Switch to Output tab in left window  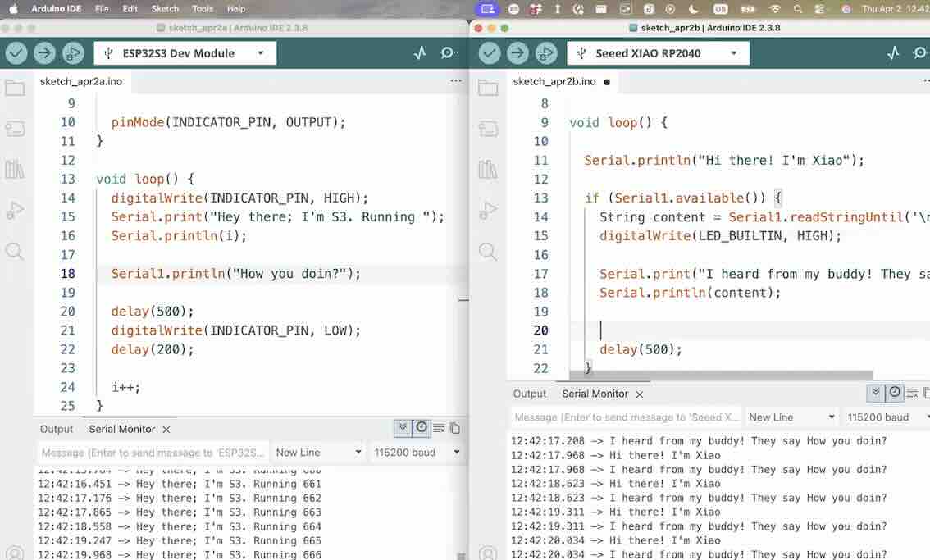tap(57, 429)
